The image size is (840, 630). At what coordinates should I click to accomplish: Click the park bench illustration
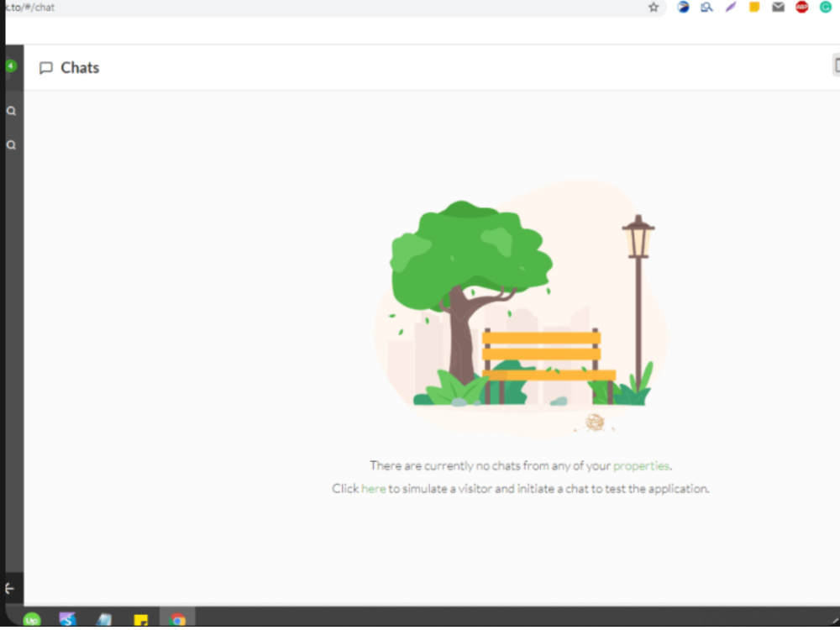click(549, 366)
